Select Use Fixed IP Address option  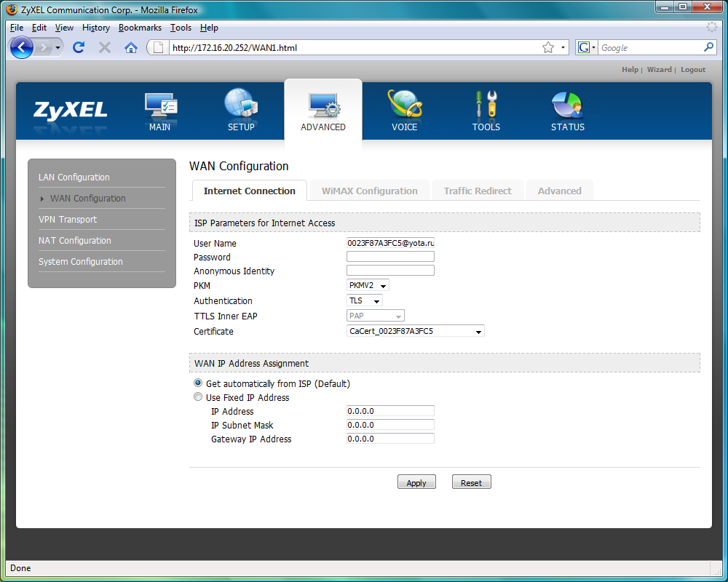(198, 397)
